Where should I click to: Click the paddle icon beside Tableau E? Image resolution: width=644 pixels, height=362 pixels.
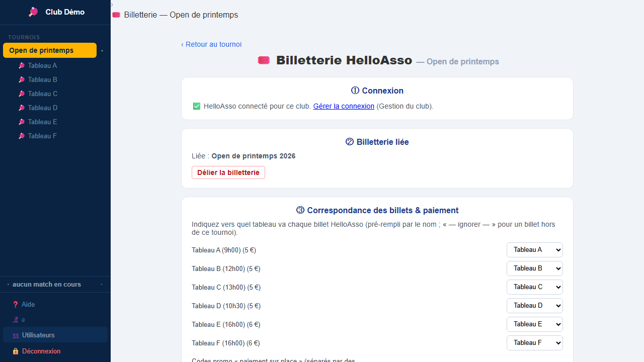point(22,122)
